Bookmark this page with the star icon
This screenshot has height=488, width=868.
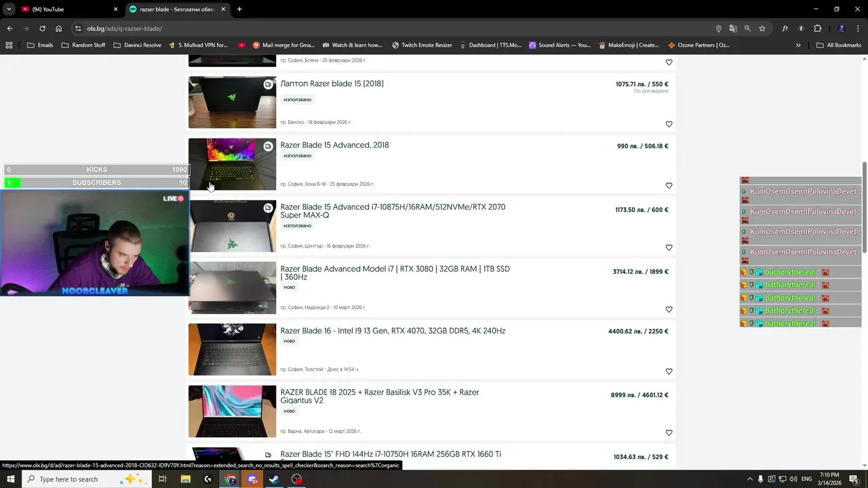point(762,28)
